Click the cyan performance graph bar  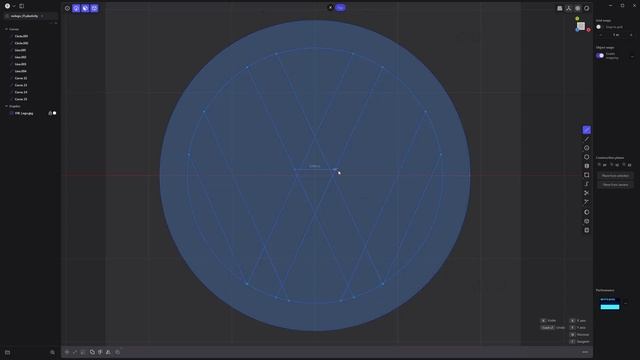[610, 307]
